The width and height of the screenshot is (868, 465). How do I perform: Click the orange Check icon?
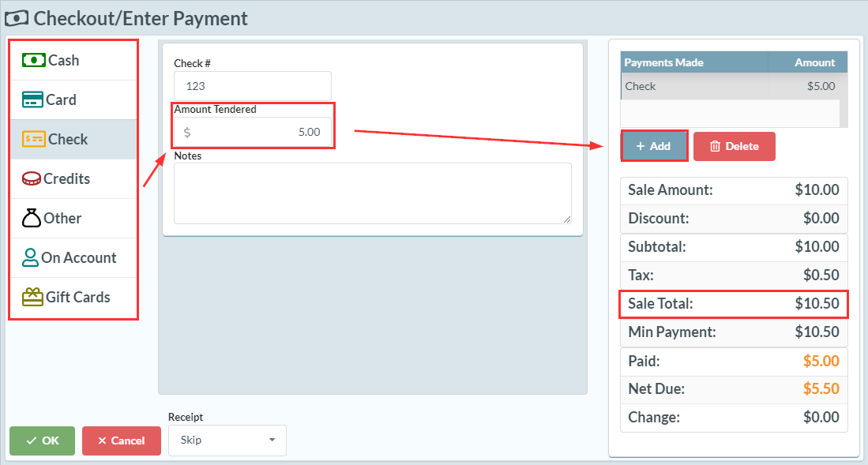tap(33, 139)
